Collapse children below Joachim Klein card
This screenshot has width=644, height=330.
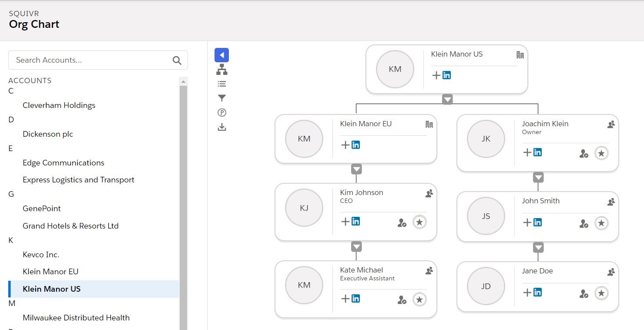pos(538,177)
